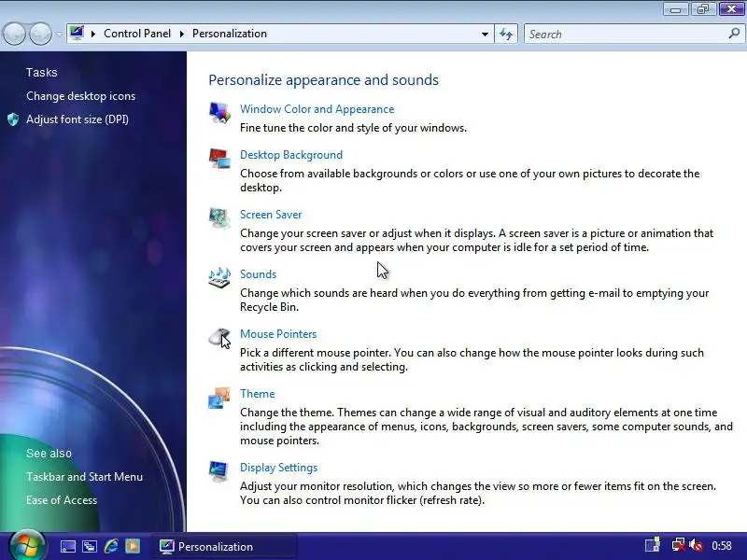This screenshot has width=747, height=560.
Task: Click the Desktop Background icon
Action: [x=219, y=159]
